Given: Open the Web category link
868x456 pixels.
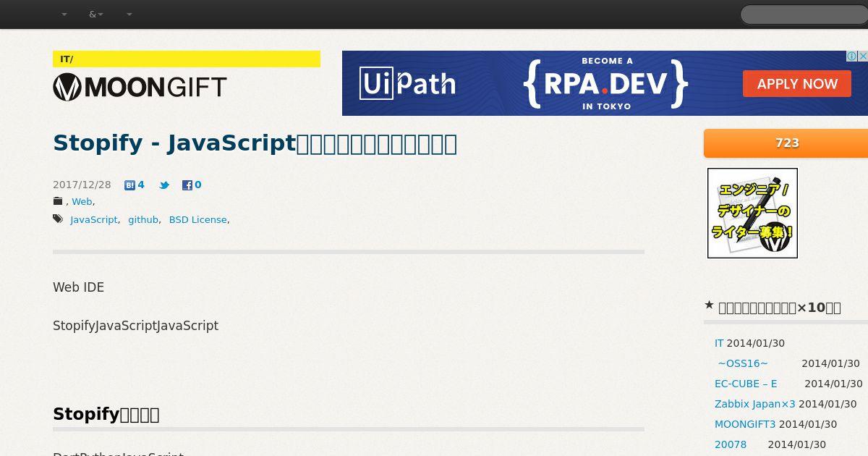Looking at the screenshot, I should tap(82, 202).
